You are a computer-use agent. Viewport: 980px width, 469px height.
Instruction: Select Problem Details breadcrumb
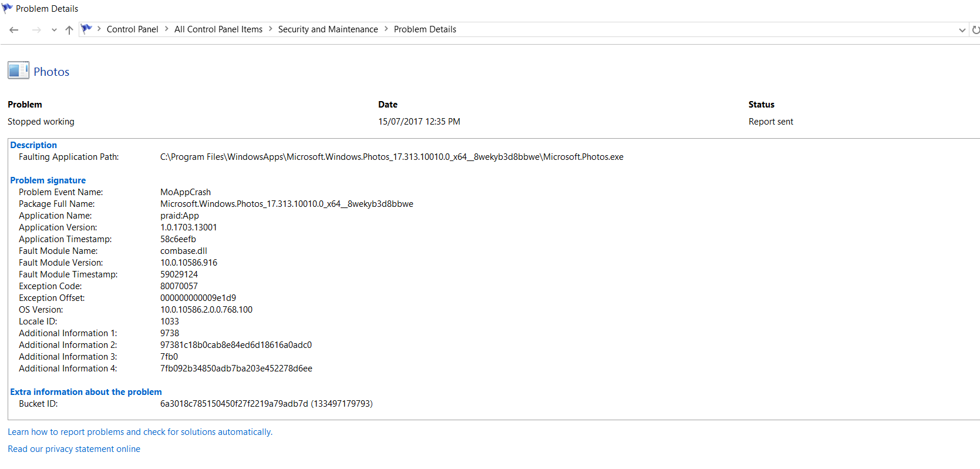(x=425, y=29)
